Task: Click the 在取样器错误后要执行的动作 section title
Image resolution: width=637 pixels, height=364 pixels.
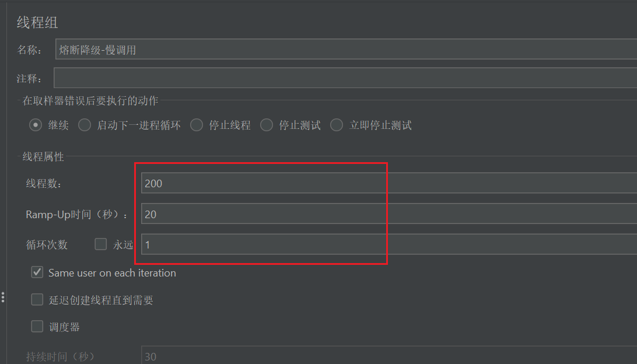Action: (90, 101)
